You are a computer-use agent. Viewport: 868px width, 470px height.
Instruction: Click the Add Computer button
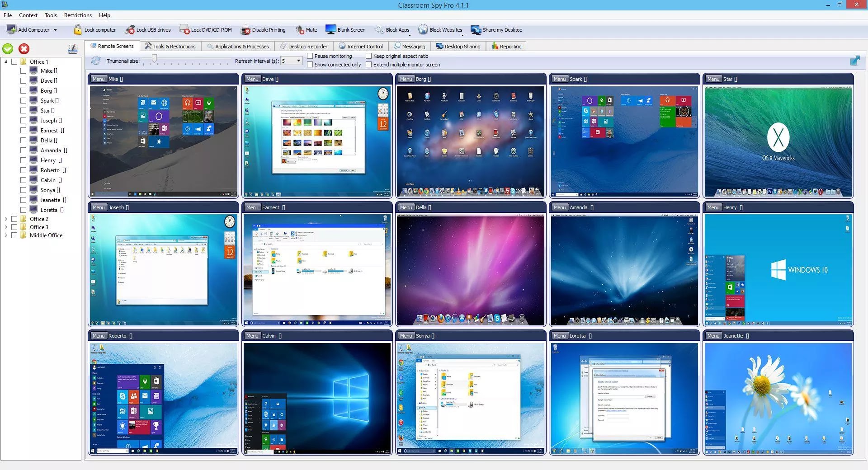32,29
